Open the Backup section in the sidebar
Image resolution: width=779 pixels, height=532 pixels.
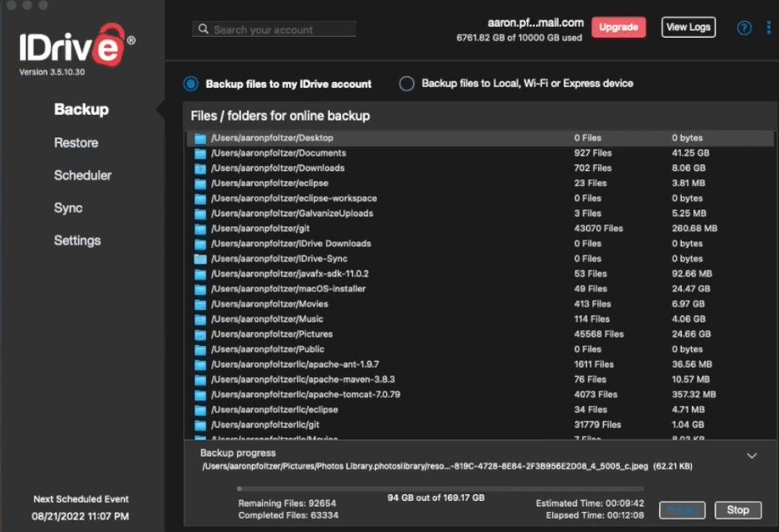[81, 109]
